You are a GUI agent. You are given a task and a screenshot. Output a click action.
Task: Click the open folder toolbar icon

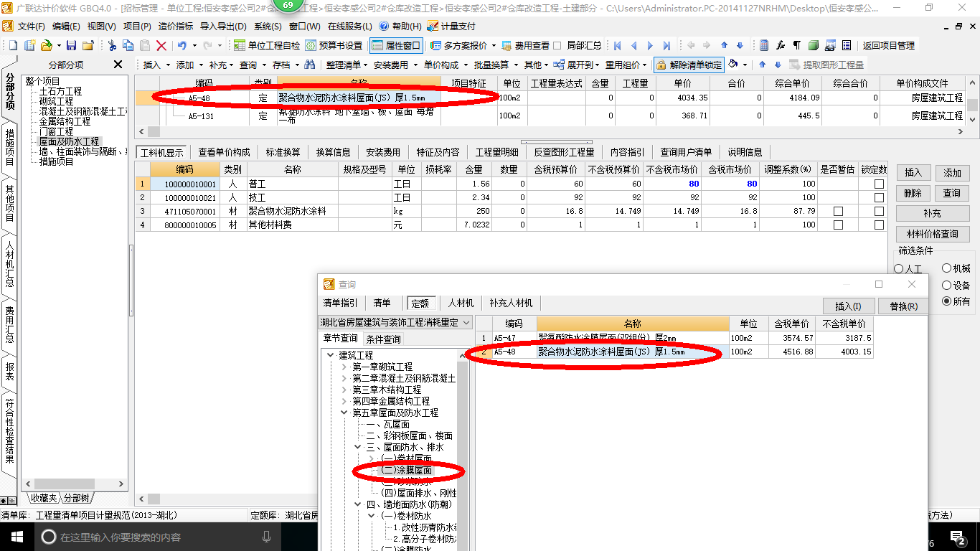pyautogui.click(x=46, y=45)
